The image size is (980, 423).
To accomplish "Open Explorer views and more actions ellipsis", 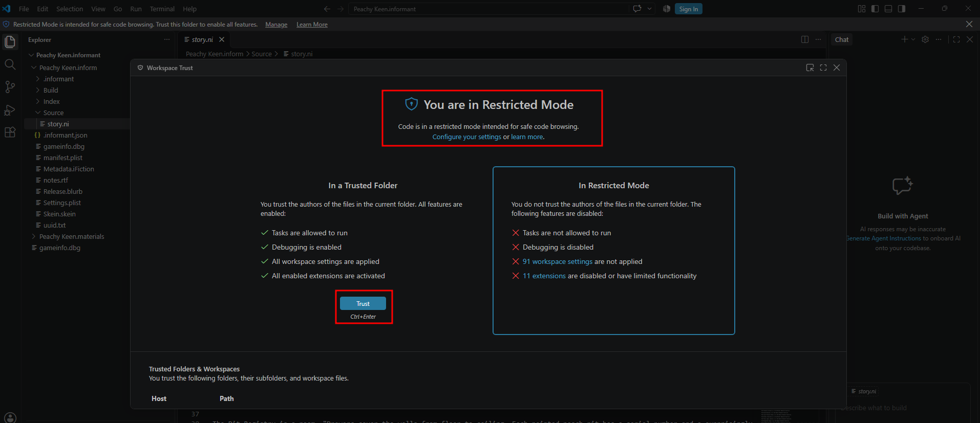I will pyautogui.click(x=167, y=39).
